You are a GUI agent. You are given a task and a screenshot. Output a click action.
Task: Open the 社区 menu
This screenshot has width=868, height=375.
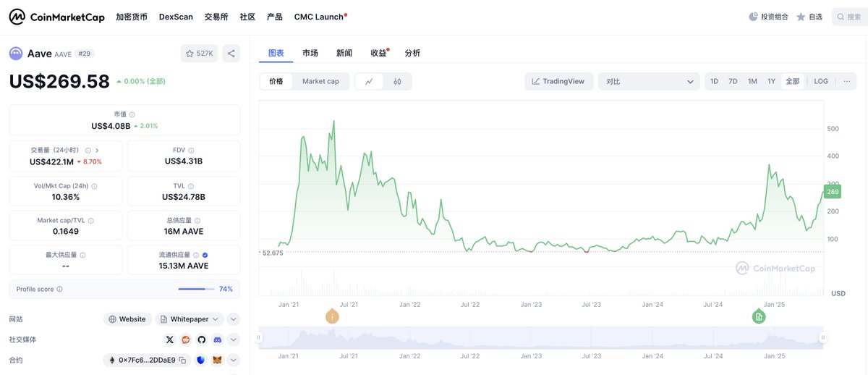coord(247,17)
